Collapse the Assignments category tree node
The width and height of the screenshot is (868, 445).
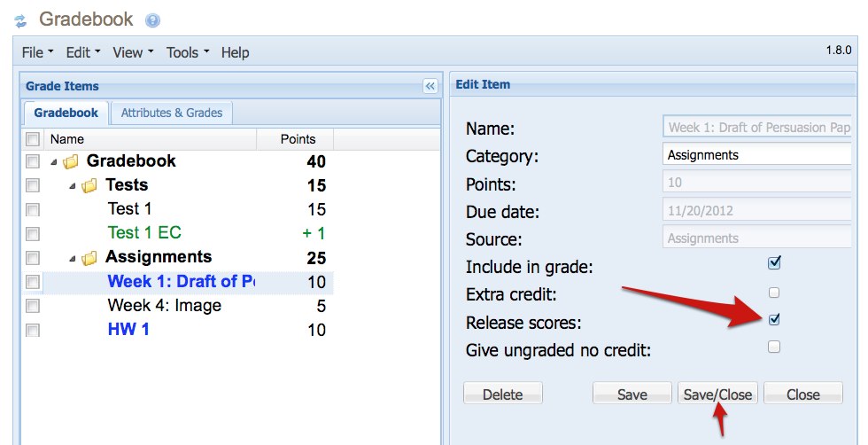click(73, 258)
